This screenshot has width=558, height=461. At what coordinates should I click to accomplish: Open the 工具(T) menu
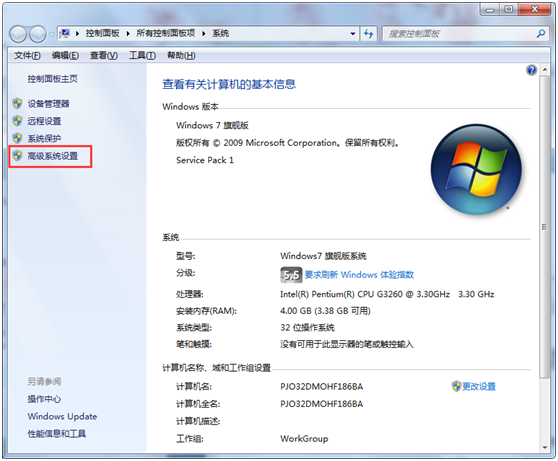click(142, 56)
